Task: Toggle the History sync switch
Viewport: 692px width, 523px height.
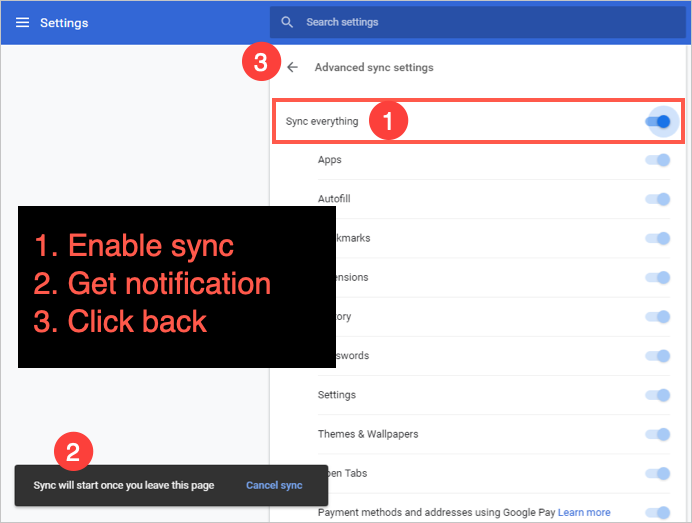Action: 658,317
